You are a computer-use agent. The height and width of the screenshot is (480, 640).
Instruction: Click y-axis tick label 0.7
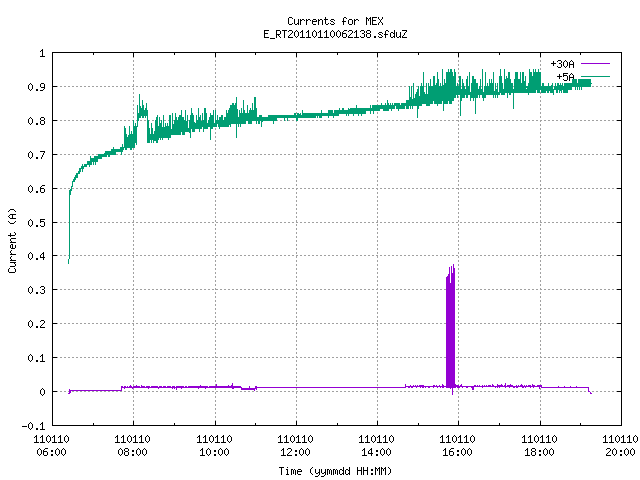click(36, 155)
